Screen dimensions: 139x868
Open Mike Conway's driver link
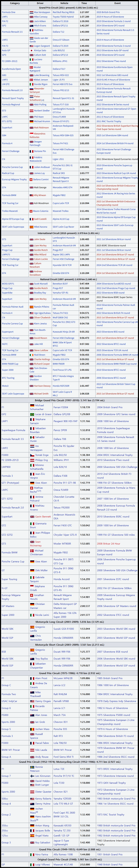41,16
